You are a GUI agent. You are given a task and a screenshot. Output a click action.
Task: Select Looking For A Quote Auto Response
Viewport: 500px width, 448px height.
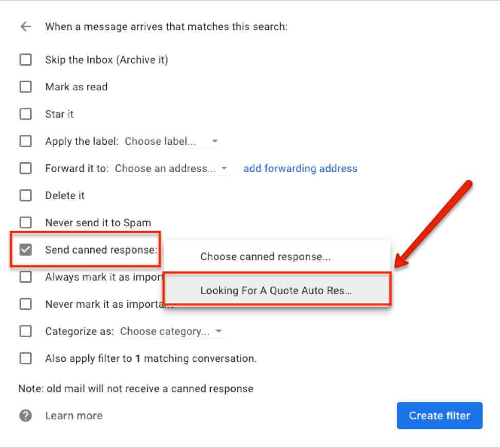(276, 290)
